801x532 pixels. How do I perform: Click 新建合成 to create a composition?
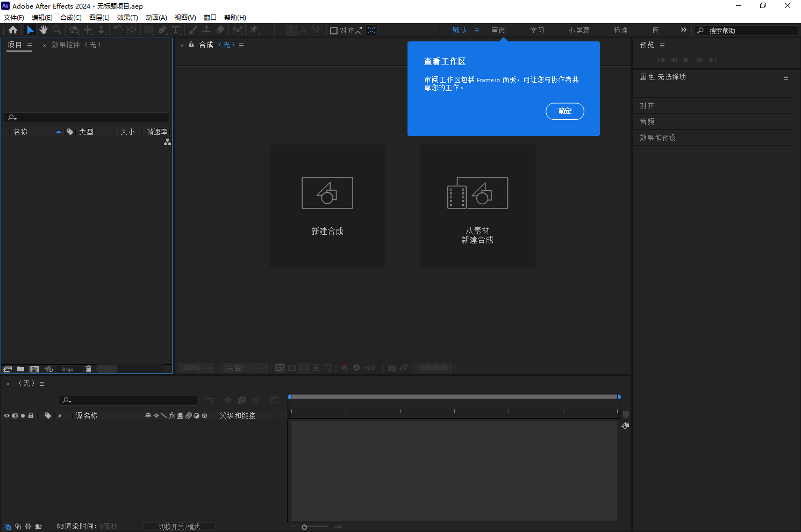coord(327,206)
